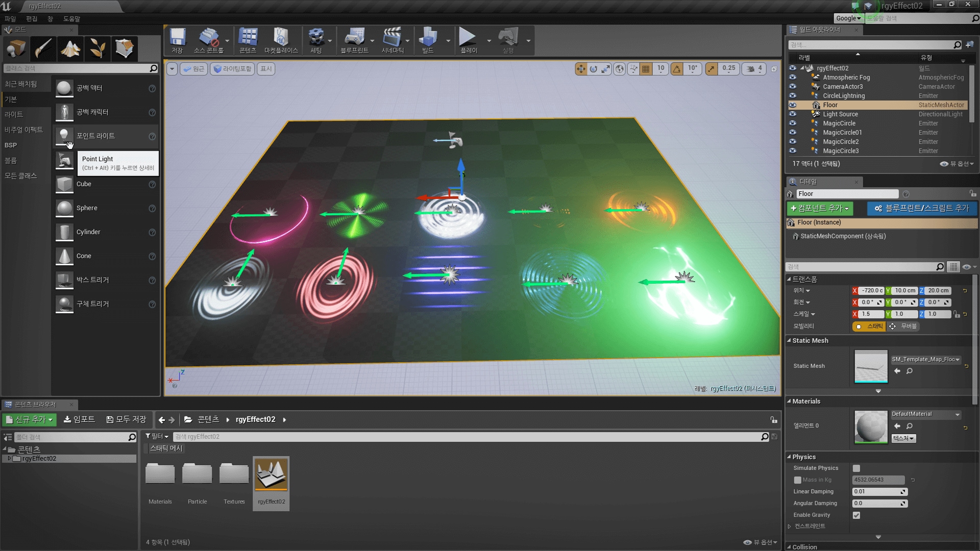Click Add Blueprint/Script button
Viewport: 980px width, 551px height.
pos(921,209)
